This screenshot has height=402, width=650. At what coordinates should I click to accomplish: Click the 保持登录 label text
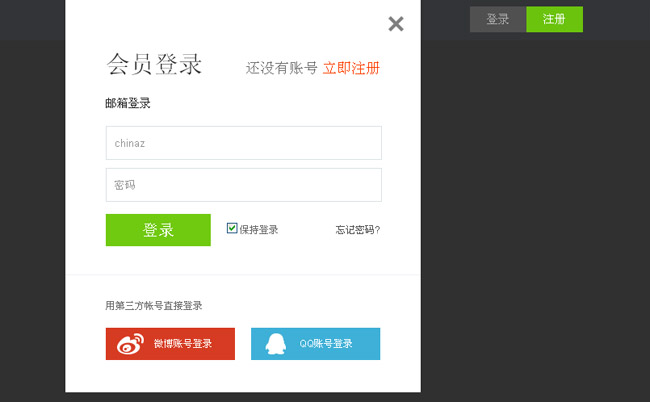point(258,230)
